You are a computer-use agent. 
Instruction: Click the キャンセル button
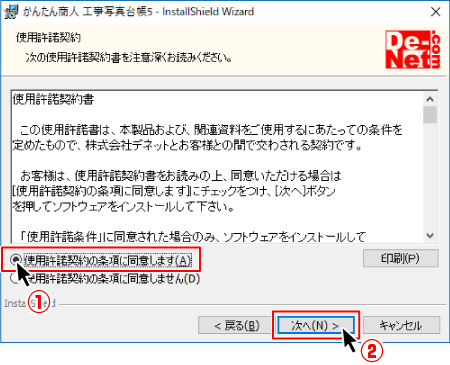click(x=401, y=325)
